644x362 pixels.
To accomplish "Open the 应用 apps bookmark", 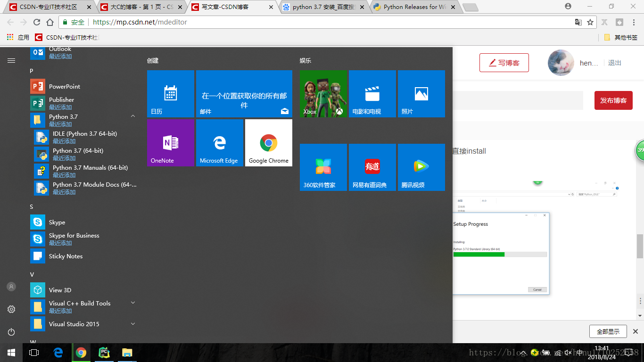I will coord(18,37).
